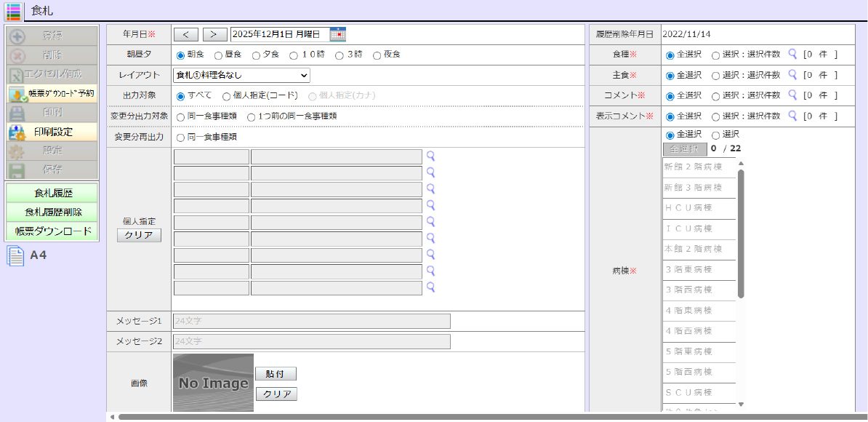Viewport: 868px width, 422px height.
Task: Click the ward list vertical scrollbar
Action: [x=741, y=233]
